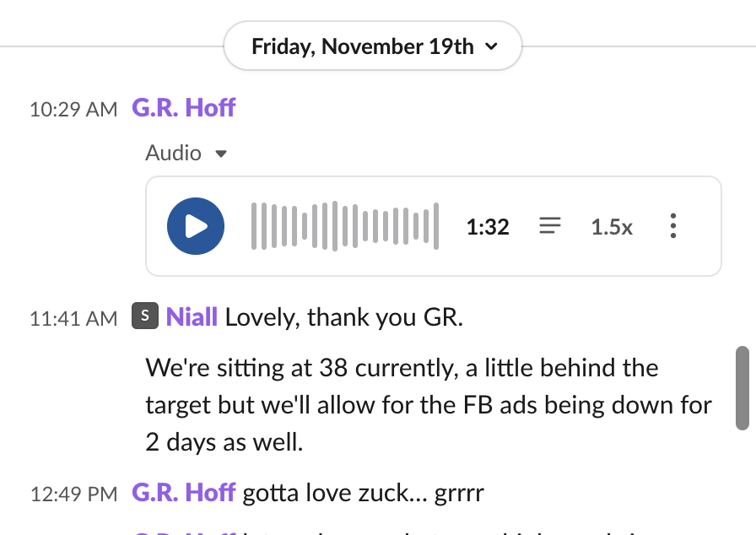This screenshot has height=535, width=756.
Task: Change the 1.5x playback speed
Action: 612,227
